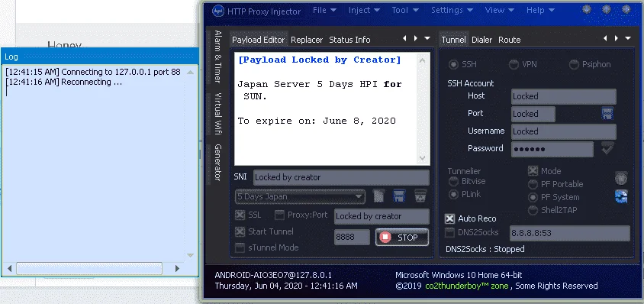Open the File menu
Image resolution: width=644 pixels, height=304 pixels.
point(324,10)
